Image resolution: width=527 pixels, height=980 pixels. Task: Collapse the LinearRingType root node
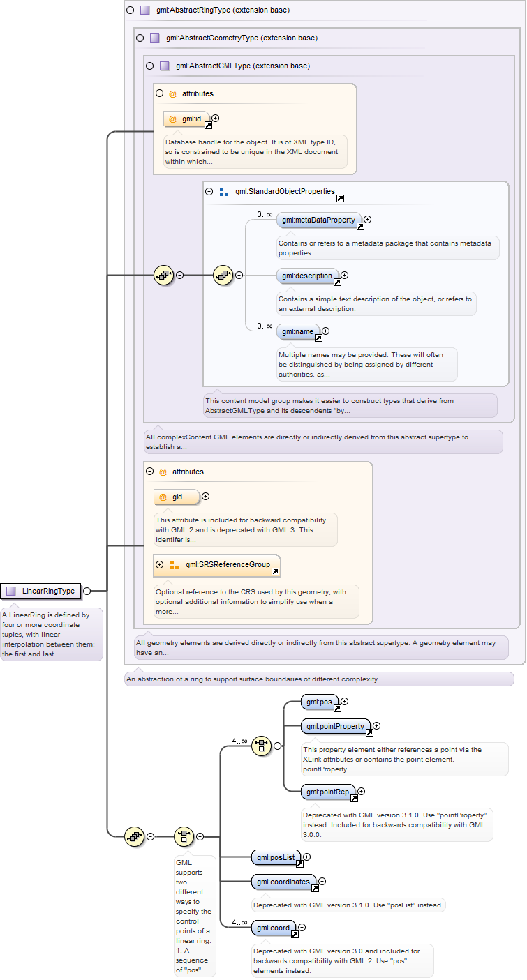pos(87,591)
